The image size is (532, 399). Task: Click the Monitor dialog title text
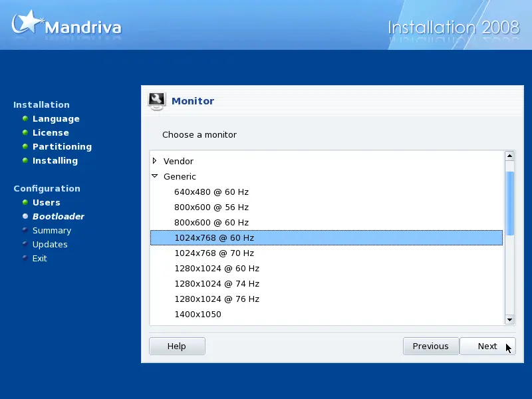[193, 101]
